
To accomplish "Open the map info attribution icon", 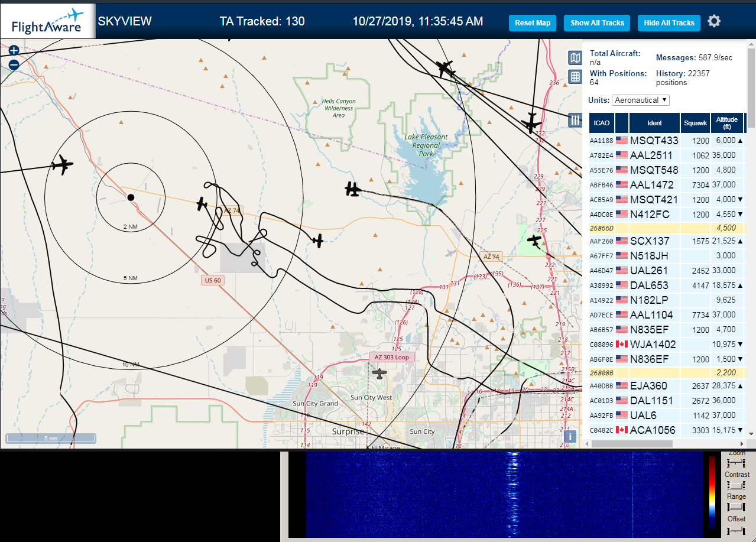I will pos(570,436).
